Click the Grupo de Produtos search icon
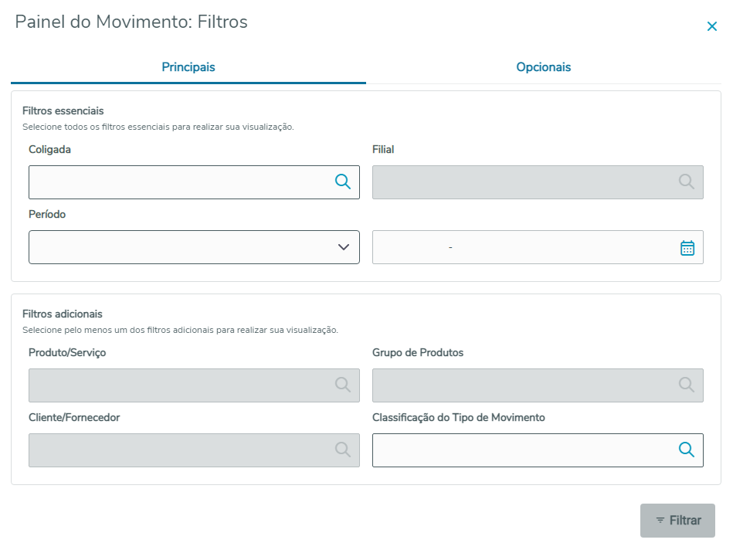733x560 pixels. point(687,385)
